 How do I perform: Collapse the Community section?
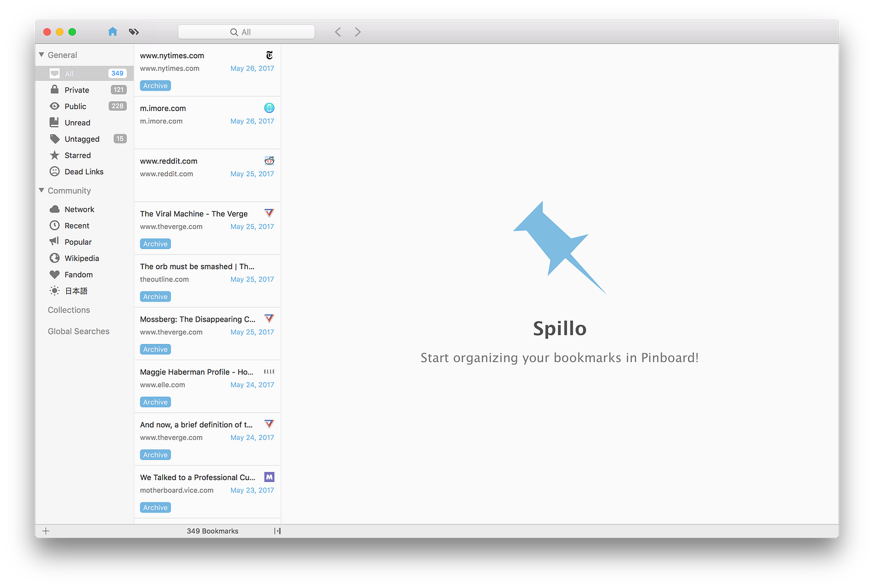click(x=41, y=190)
